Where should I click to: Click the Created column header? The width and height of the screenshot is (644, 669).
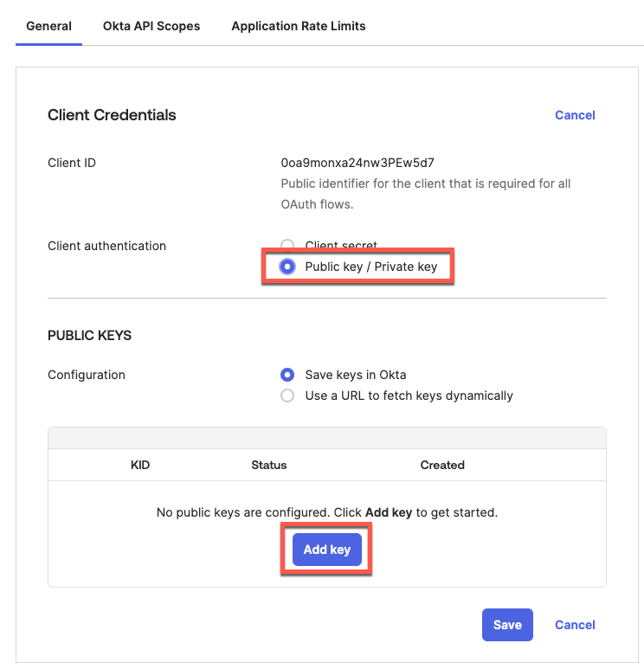(442, 465)
